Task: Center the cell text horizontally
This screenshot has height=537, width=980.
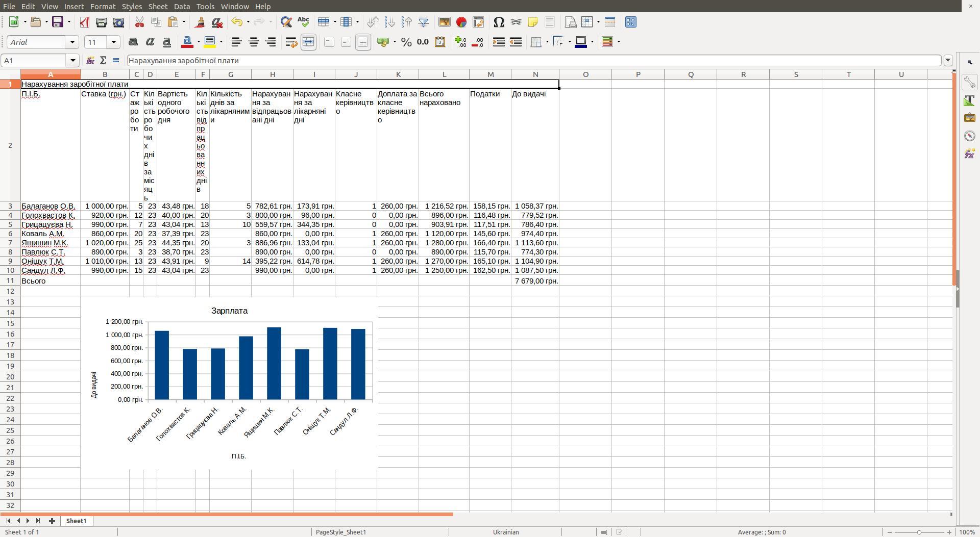Action: coord(253,42)
